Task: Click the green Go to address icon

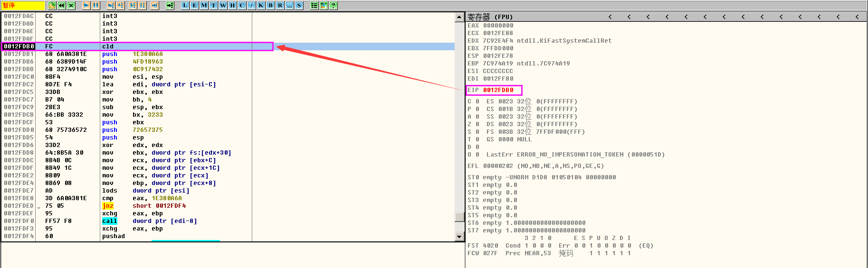Action: pos(170,5)
